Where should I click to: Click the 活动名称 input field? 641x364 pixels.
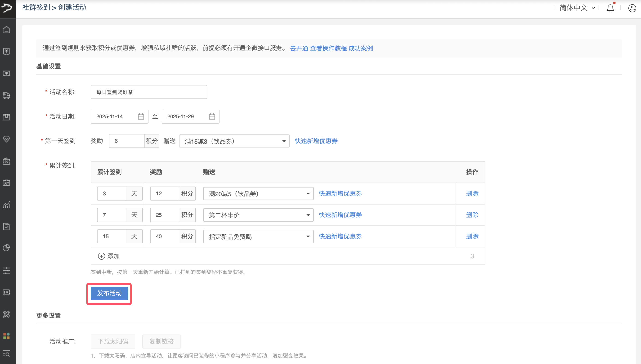(x=149, y=92)
